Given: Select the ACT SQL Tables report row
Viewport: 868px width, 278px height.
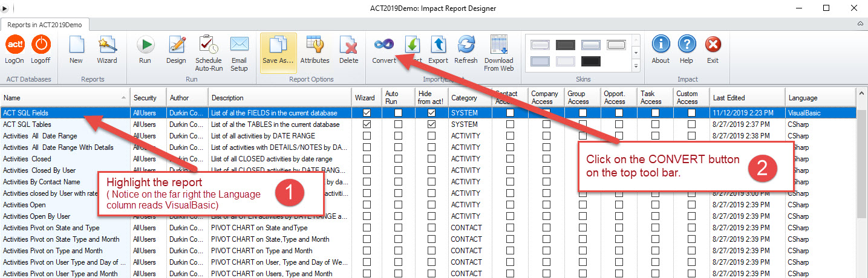Looking at the screenshot, I should [428, 124].
